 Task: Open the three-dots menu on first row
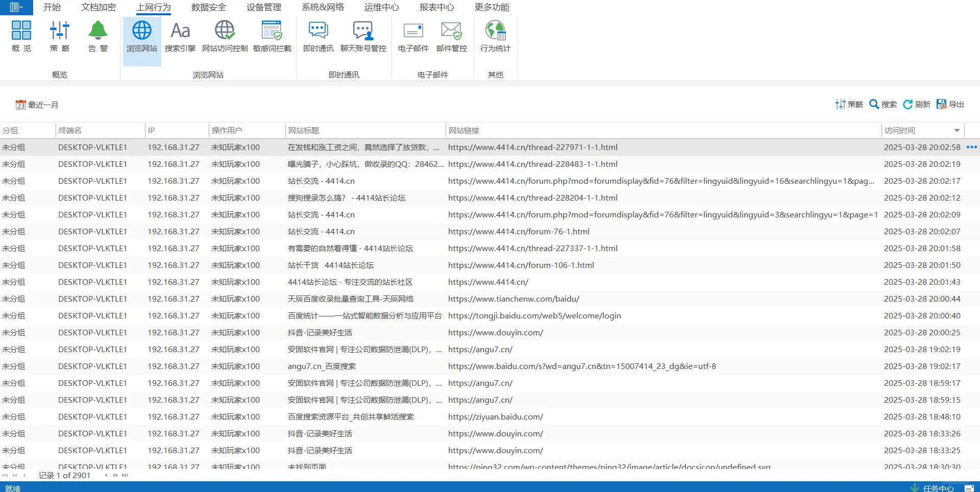(972, 147)
